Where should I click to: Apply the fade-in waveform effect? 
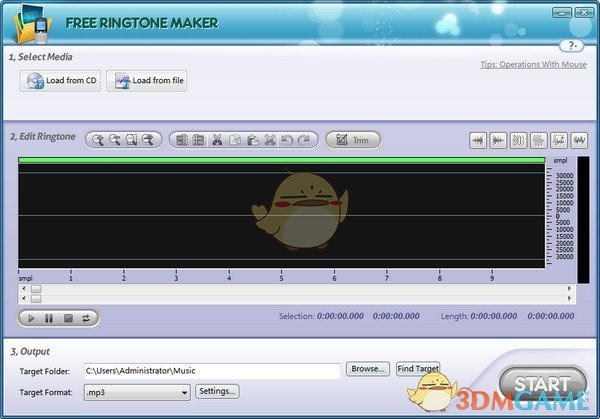pyautogui.click(x=478, y=140)
